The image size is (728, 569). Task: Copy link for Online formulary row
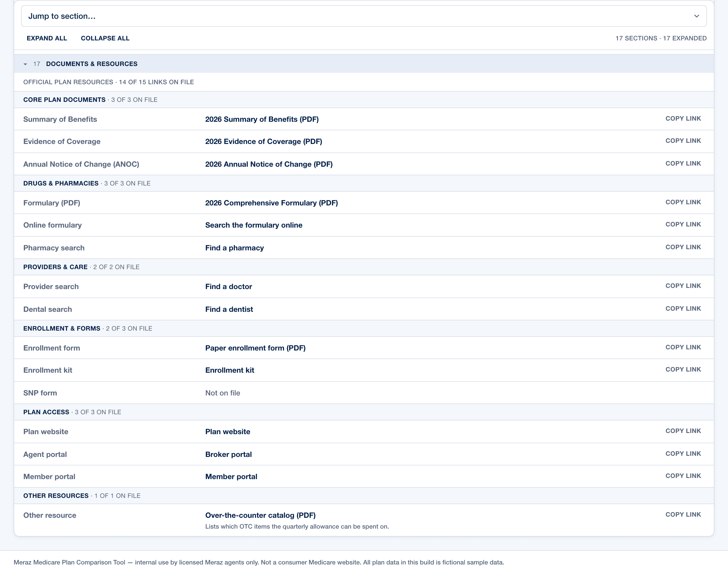(683, 224)
